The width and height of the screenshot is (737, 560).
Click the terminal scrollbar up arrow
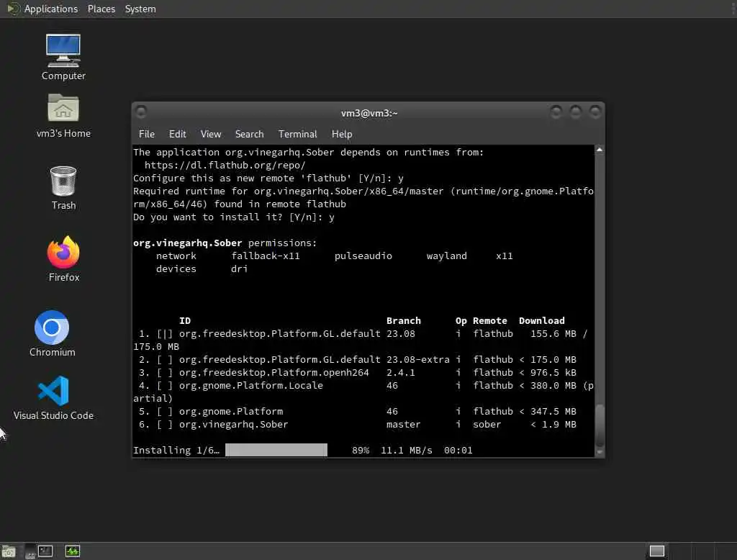point(600,150)
